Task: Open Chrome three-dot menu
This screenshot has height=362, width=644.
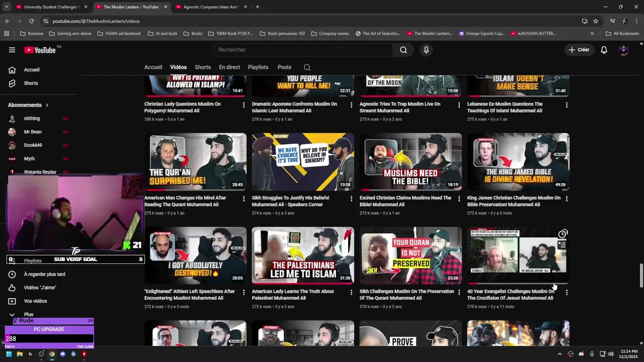Action: tap(637, 21)
